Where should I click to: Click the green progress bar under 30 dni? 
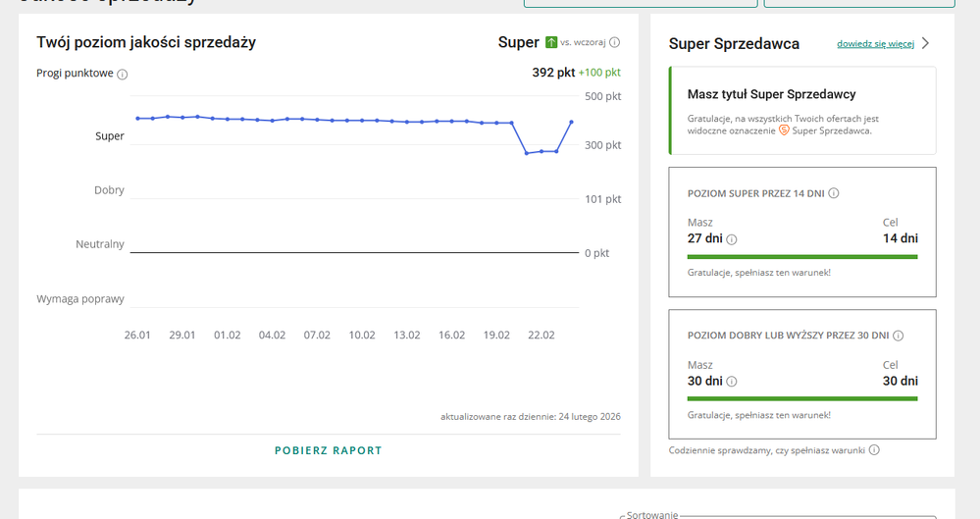click(801, 399)
